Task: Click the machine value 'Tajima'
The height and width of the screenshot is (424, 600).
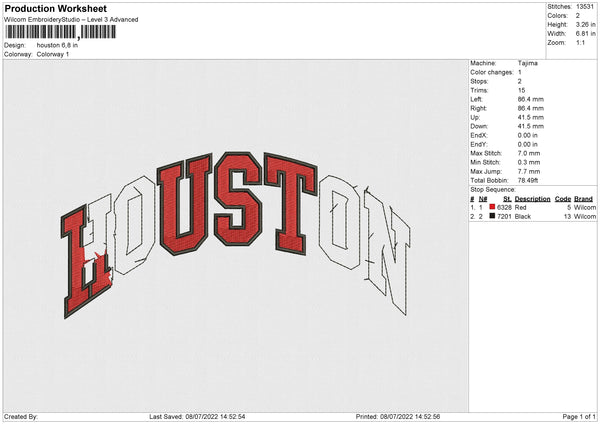Action: pos(527,63)
